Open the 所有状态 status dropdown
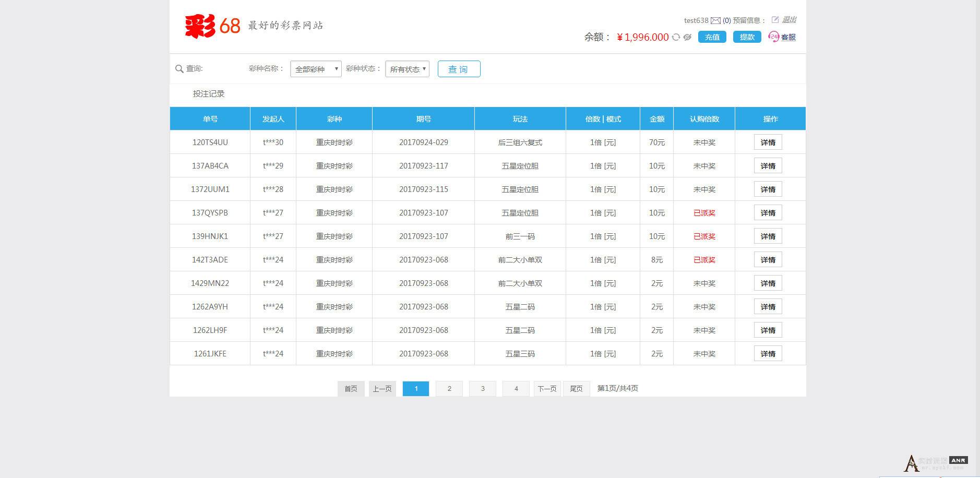 pyautogui.click(x=407, y=69)
